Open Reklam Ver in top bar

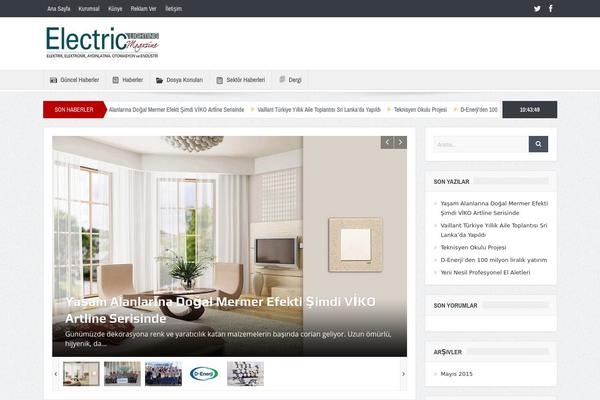(x=143, y=8)
